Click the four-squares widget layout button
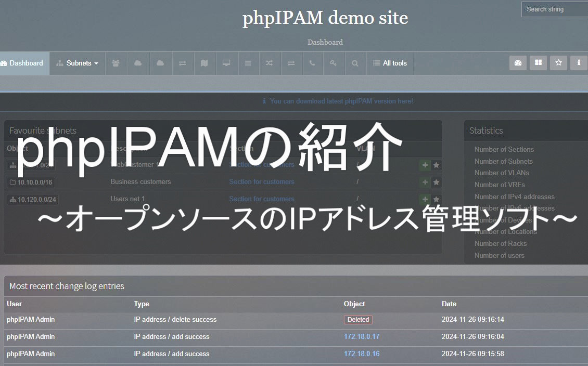The height and width of the screenshot is (366, 588). pyautogui.click(x=538, y=63)
